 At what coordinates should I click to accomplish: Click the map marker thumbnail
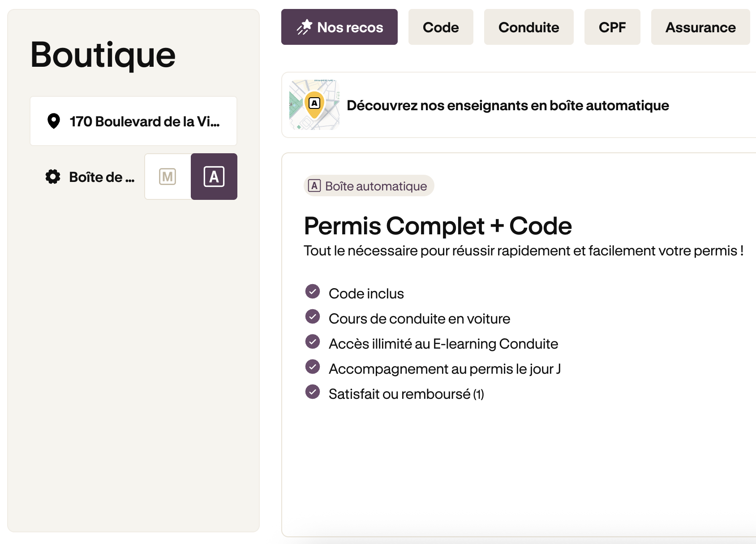pos(314,105)
